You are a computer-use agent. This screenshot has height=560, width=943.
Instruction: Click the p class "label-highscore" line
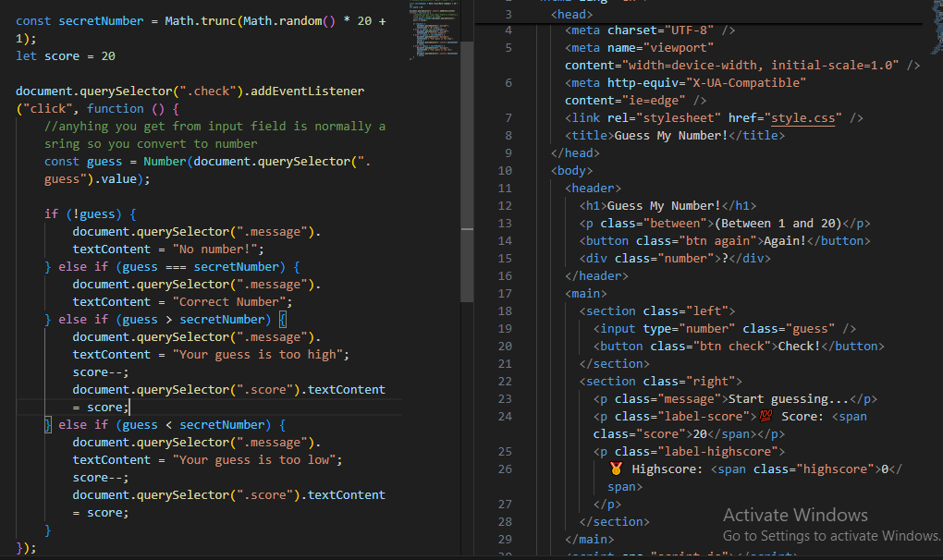point(689,452)
